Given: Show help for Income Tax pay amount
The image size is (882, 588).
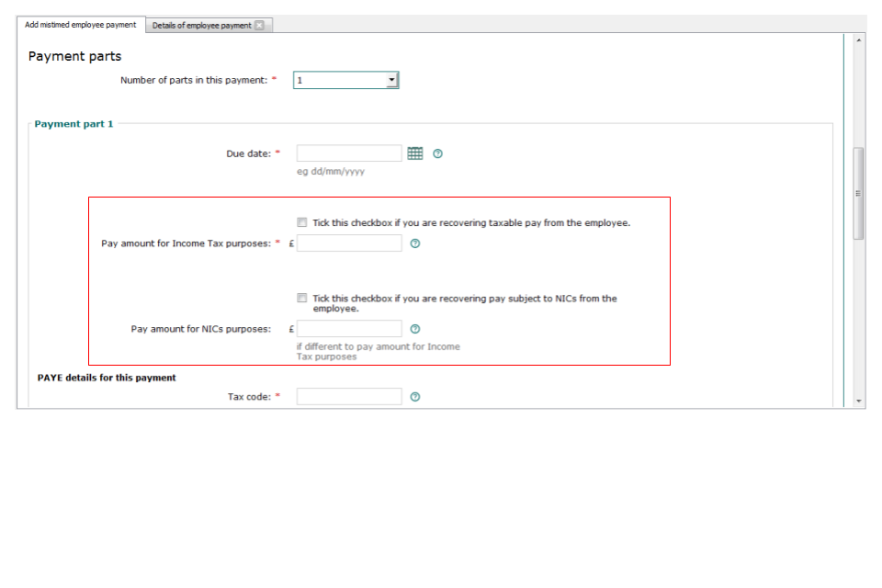Looking at the screenshot, I should pyautogui.click(x=415, y=243).
